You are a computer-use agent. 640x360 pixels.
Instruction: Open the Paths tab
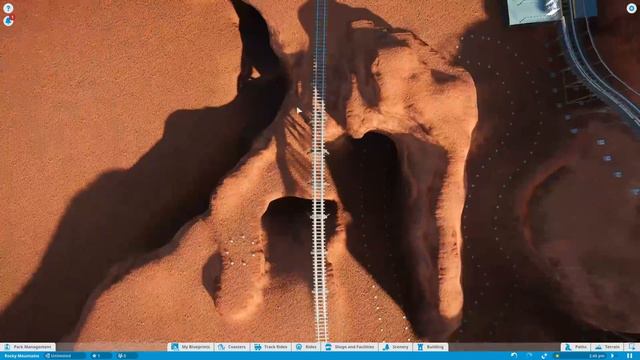[576, 347]
